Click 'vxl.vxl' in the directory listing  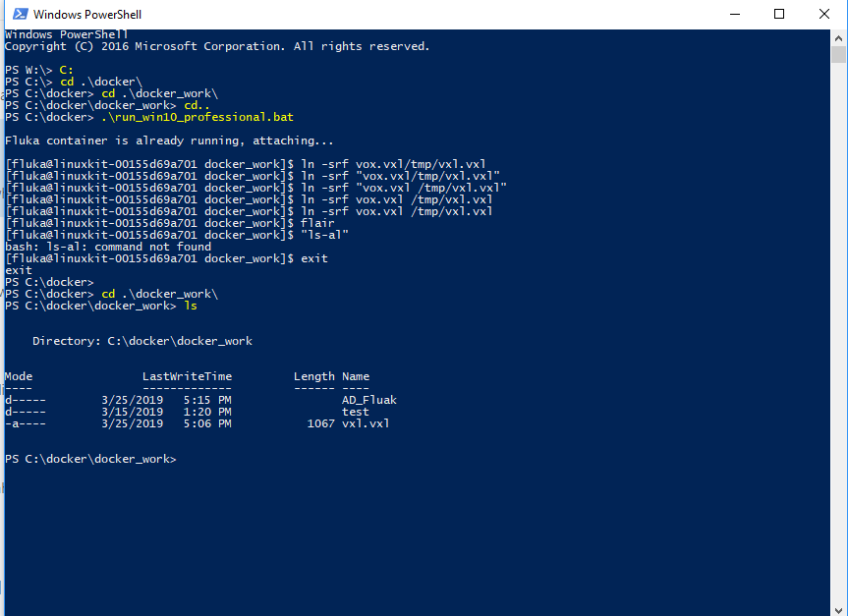366,423
